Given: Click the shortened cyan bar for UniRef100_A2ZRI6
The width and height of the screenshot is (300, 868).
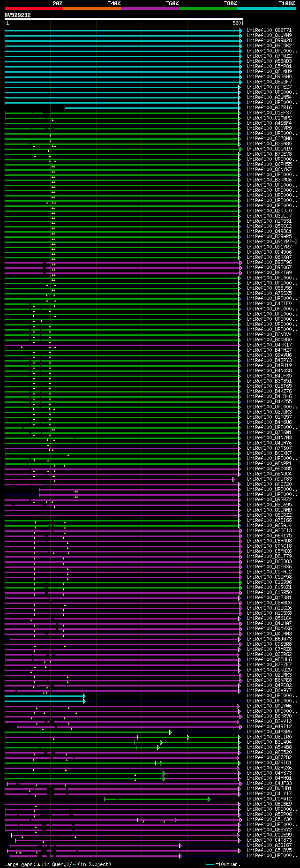Looking at the screenshot, I should pyautogui.click(x=153, y=107).
